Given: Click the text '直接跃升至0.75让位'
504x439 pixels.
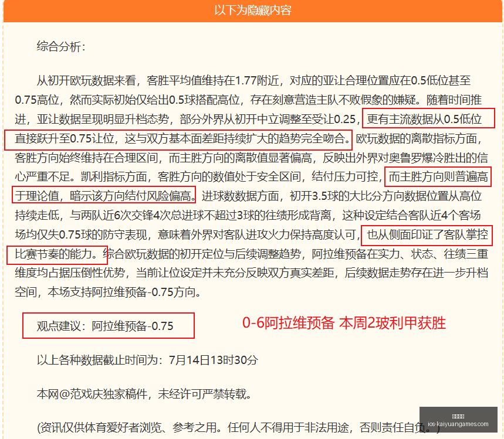Looking at the screenshot, I should 65,138.
